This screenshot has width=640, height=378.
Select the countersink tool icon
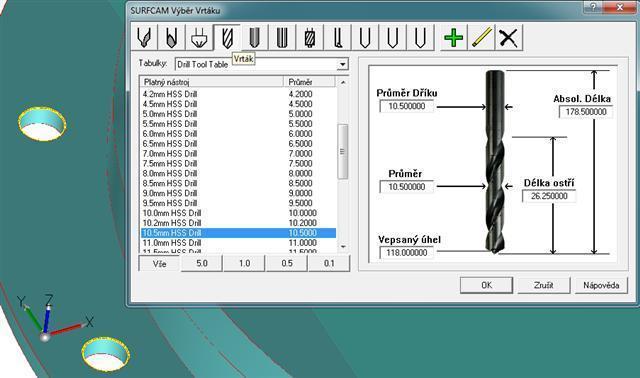point(199,38)
